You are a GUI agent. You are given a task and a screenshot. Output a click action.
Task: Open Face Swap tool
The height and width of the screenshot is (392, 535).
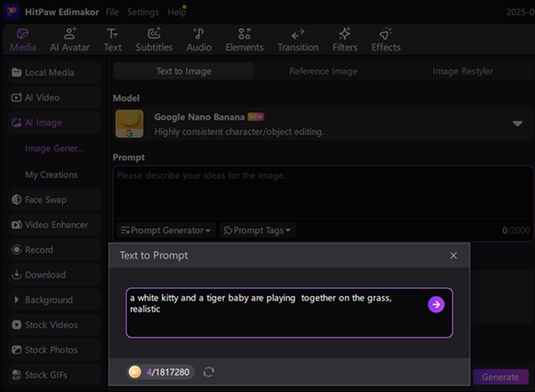[55, 199]
